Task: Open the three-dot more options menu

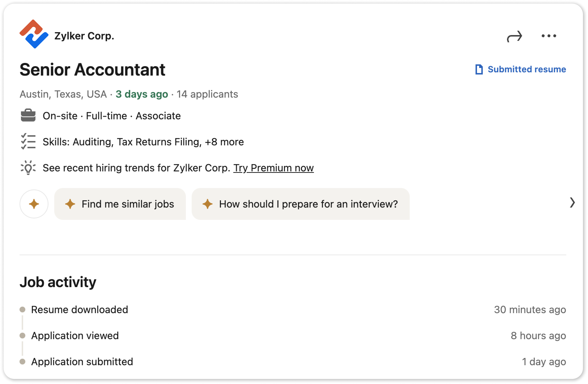Action: pyautogui.click(x=549, y=36)
